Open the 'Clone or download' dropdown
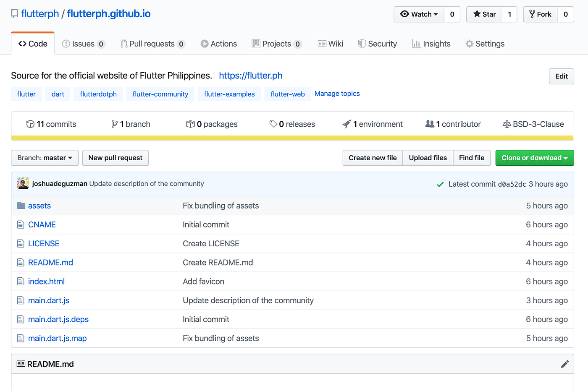Image resolution: width=588 pixels, height=391 pixels. click(534, 158)
